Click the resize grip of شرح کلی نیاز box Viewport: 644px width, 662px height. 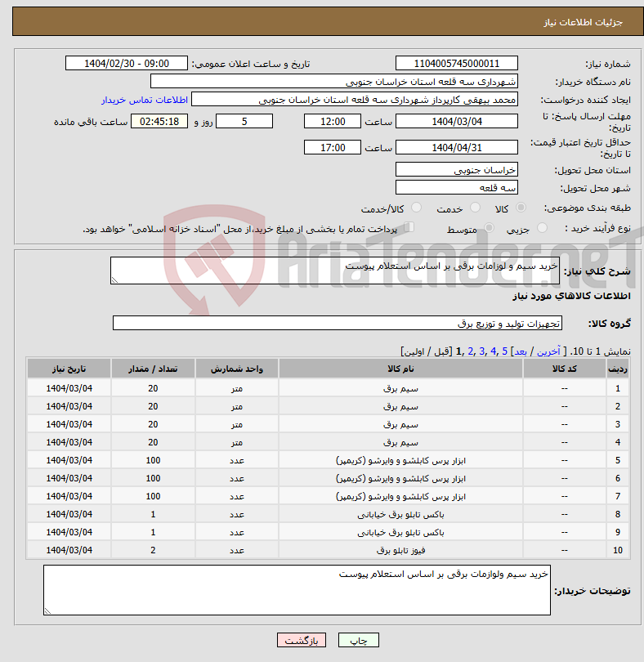tap(114, 280)
